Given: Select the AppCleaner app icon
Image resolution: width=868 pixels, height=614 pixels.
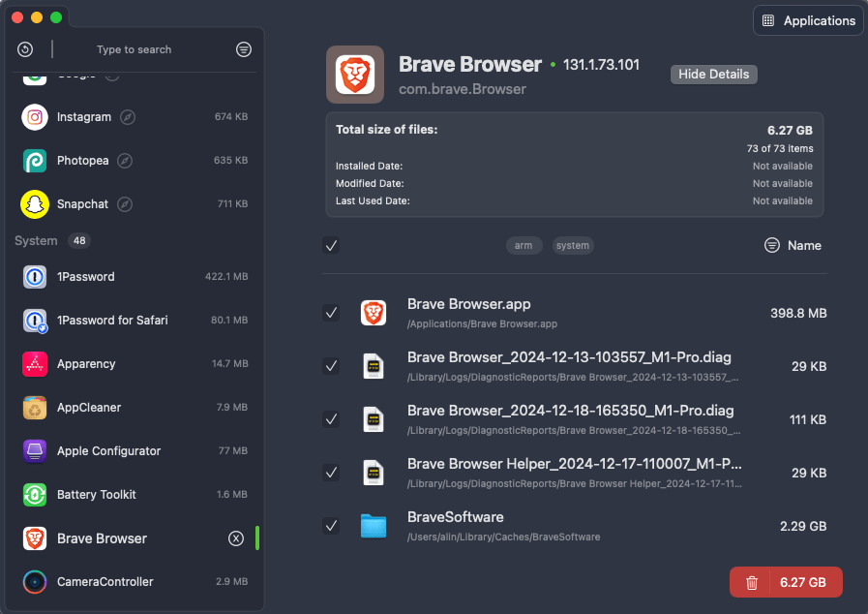Looking at the screenshot, I should 35,408.
